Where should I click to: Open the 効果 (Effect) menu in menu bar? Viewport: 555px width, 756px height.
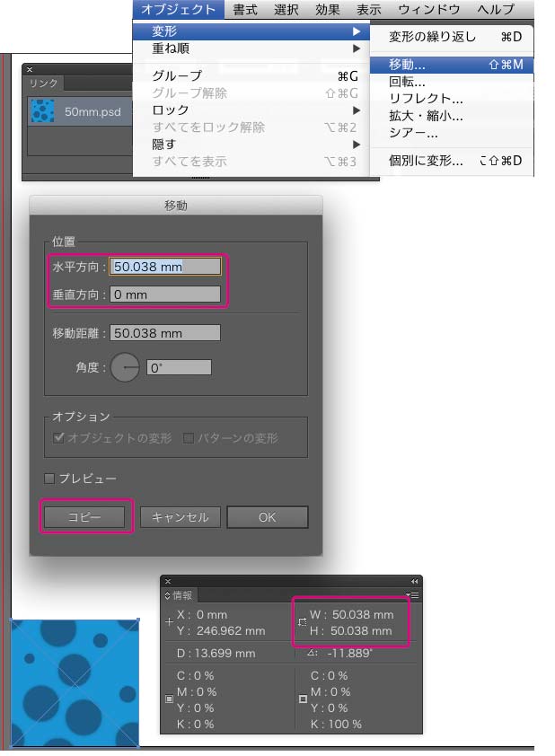pyautogui.click(x=327, y=10)
